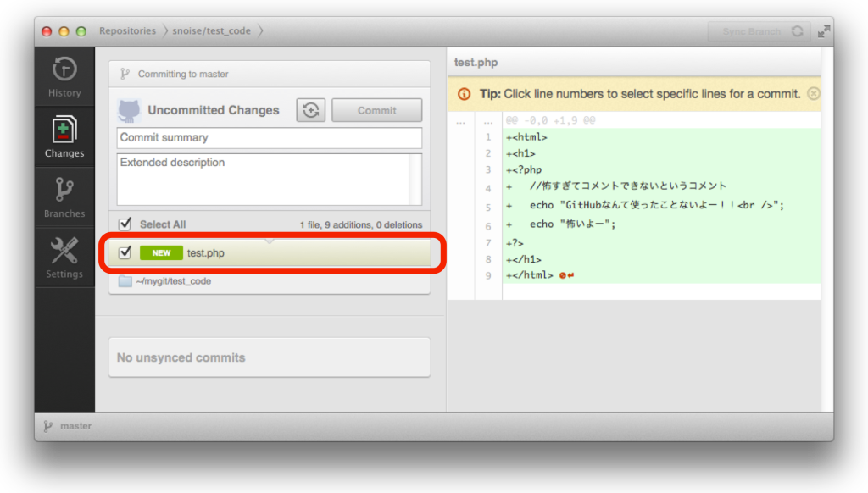Expand the collapsed diff ellipsis marker
This screenshot has width=868, height=493.
pos(460,121)
